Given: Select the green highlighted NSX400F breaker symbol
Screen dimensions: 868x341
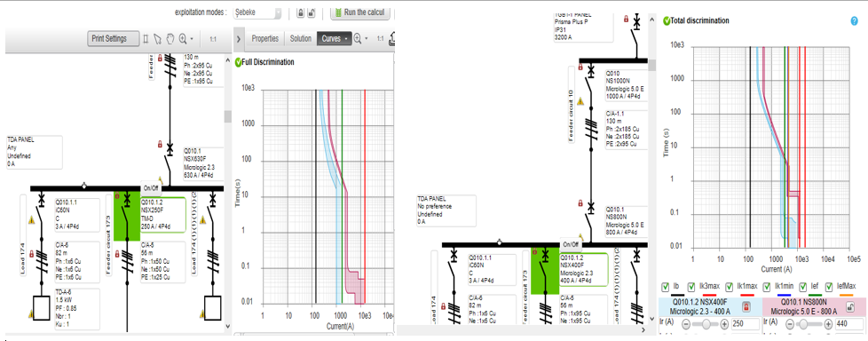Looking at the screenshot, I should (x=545, y=270).
